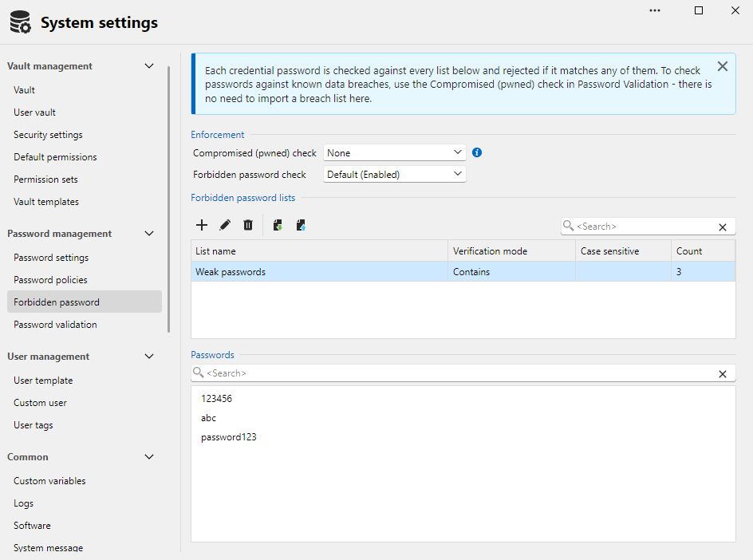The height and width of the screenshot is (560, 753).
Task: Delete the selected forbidden password list
Action: click(248, 225)
